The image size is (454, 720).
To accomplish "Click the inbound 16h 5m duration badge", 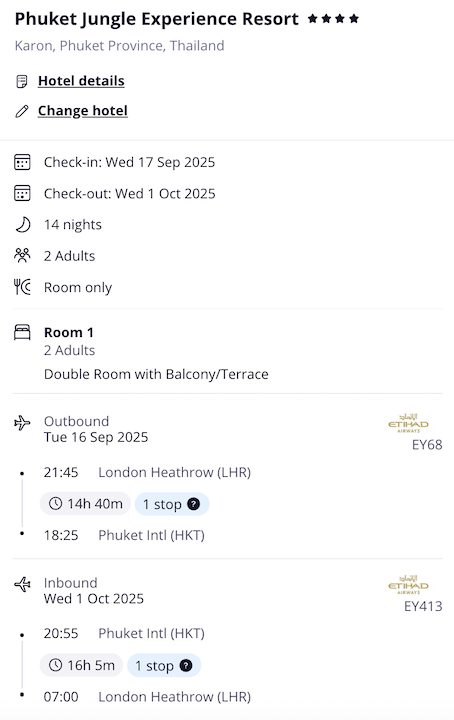I will 81,665.
